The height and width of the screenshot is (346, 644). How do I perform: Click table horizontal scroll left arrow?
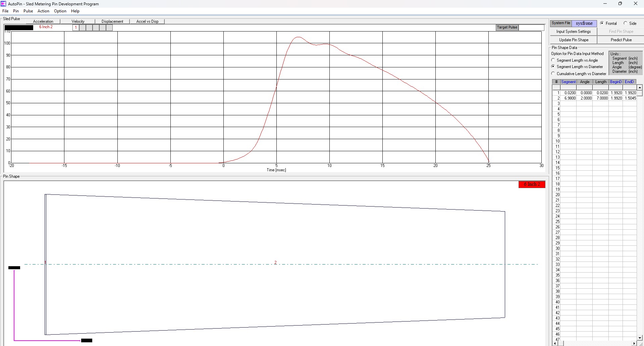click(x=554, y=343)
